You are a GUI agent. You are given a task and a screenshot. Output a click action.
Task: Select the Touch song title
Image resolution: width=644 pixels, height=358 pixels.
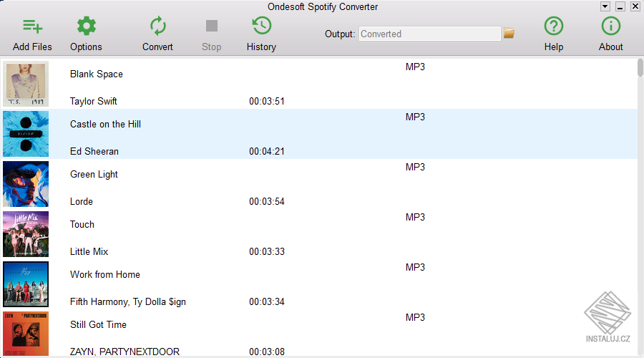coord(82,224)
